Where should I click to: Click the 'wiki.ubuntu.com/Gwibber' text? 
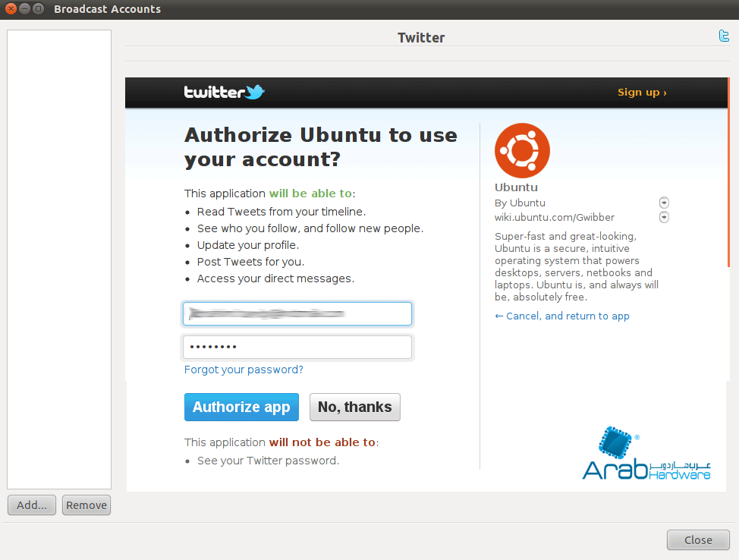tap(554, 217)
